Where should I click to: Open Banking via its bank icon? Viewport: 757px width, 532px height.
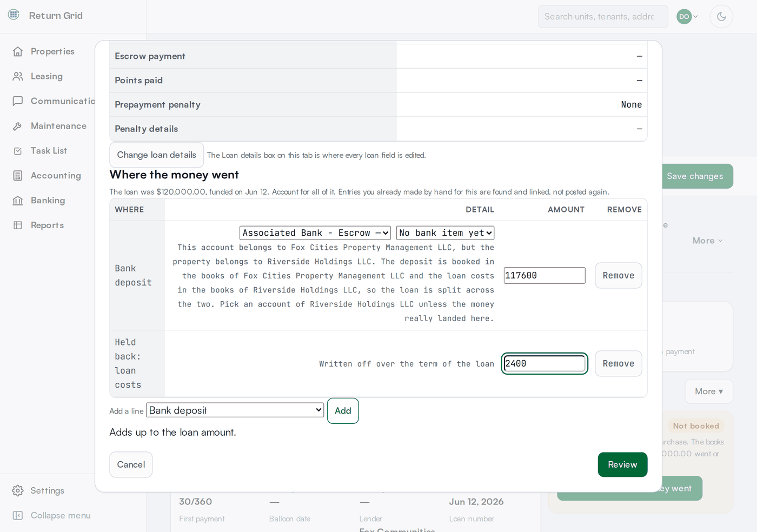point(18,201)
